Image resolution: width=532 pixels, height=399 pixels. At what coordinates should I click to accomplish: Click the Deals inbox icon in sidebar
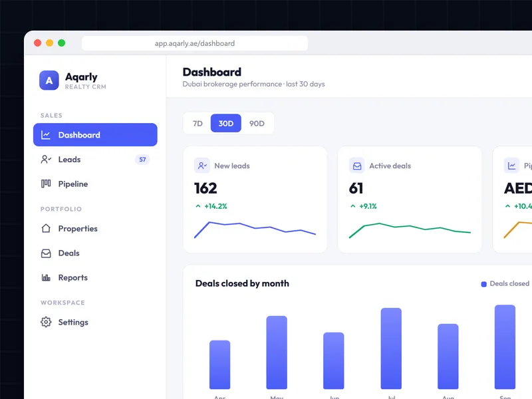click(46, 253)
